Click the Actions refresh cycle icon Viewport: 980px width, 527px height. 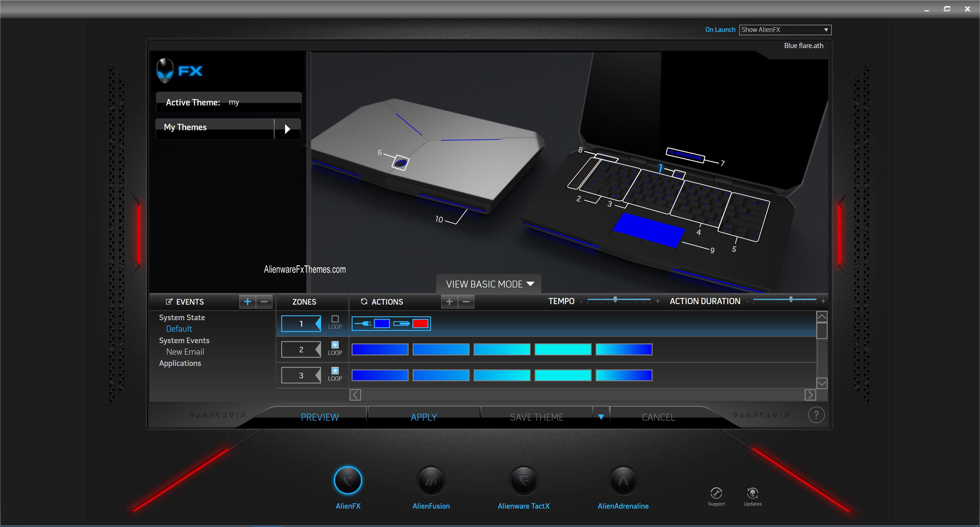tap(364, 301)
